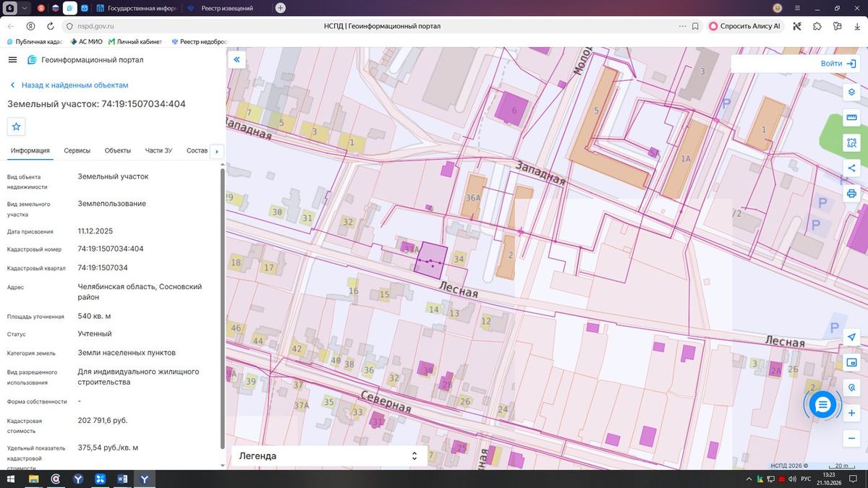The image size is (868, 488).
Task: Show more tabs with the right arrow
Action: (x=216, y=151)
